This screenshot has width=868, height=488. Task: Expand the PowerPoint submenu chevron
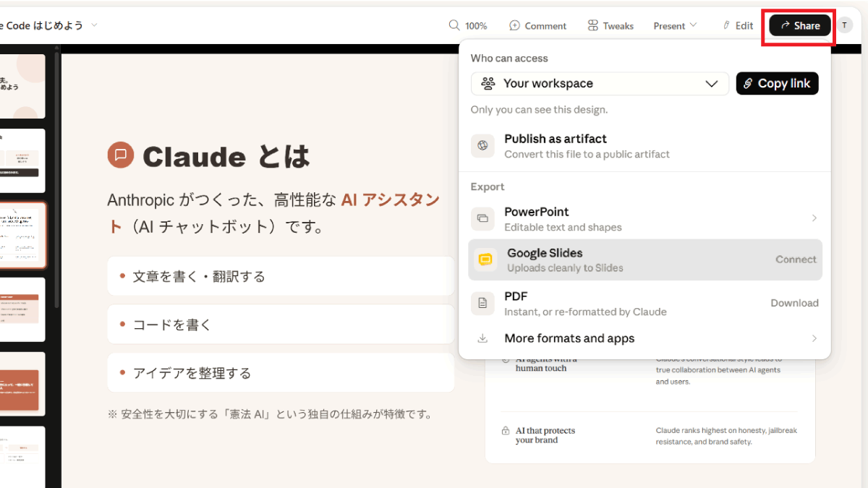pyautogui.click(x=814, y=218)
